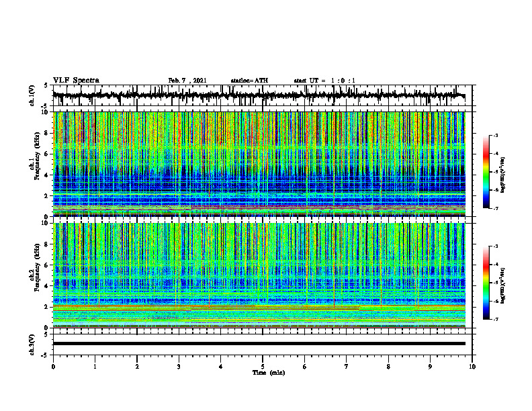
Task: Click the "-7" label on ch.2 colorbar
Action: point(496,320)
